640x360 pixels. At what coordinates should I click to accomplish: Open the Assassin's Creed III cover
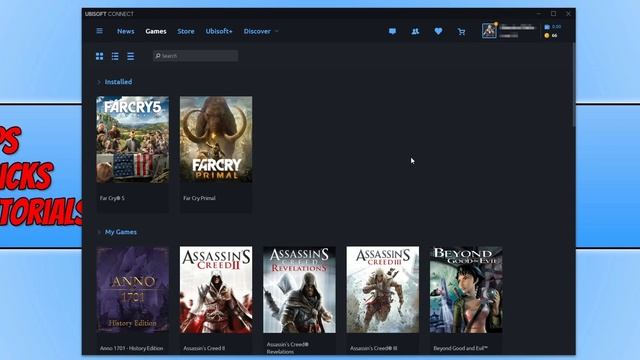coord(382,289)
